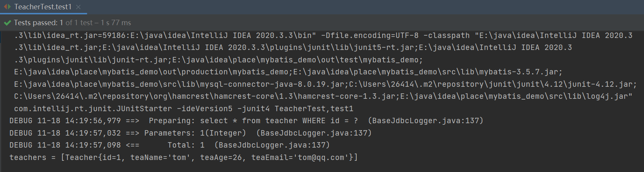Image resolution: width=644 pixels, height=172 pixels.
Task: Click the teachers = [Teacher{id=1...}] output line
Action: tap(183, 157)
